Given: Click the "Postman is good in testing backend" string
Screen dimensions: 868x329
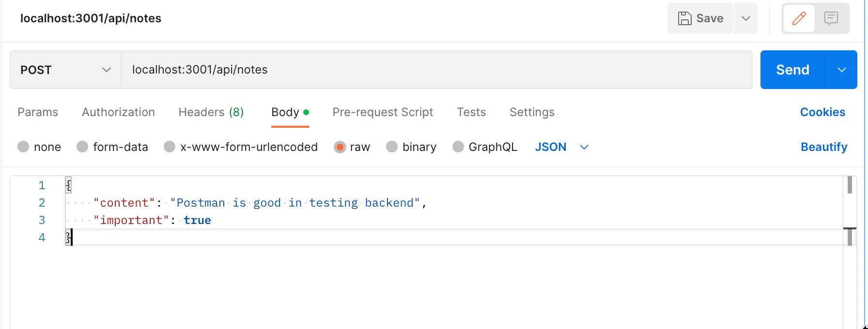Looking at the screenshot, I should pyautogui.click(x=295, y=203).
